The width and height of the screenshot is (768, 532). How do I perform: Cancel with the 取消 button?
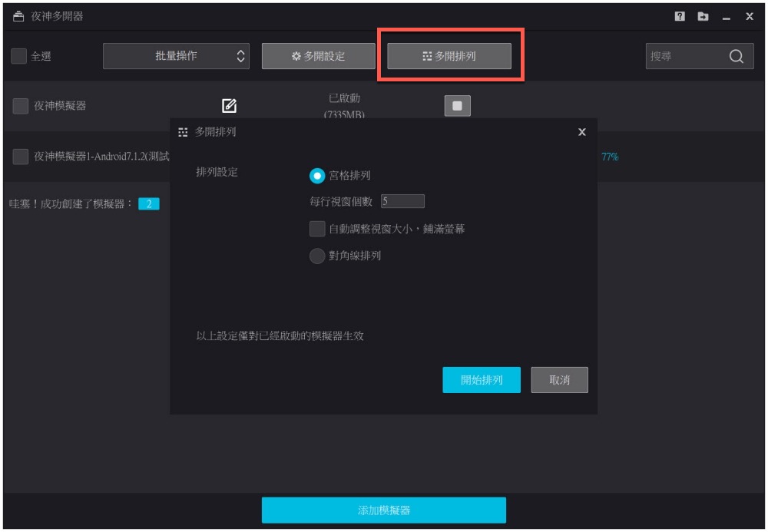[x=559, y=380]
